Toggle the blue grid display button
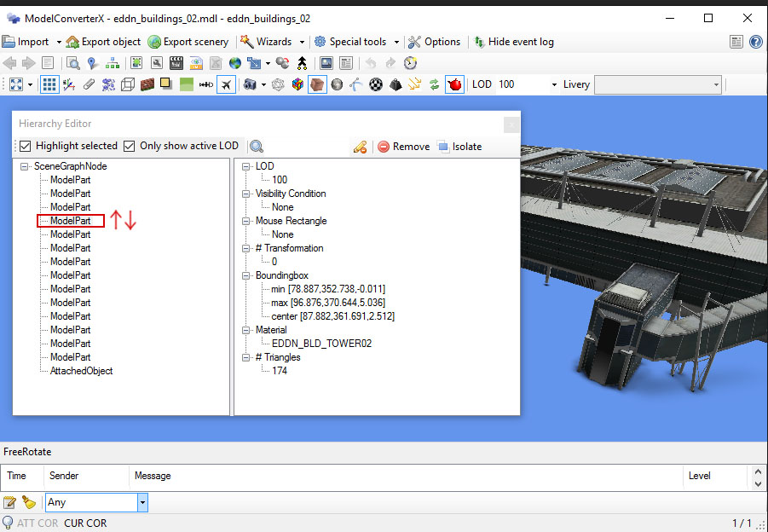 [49, 84]
